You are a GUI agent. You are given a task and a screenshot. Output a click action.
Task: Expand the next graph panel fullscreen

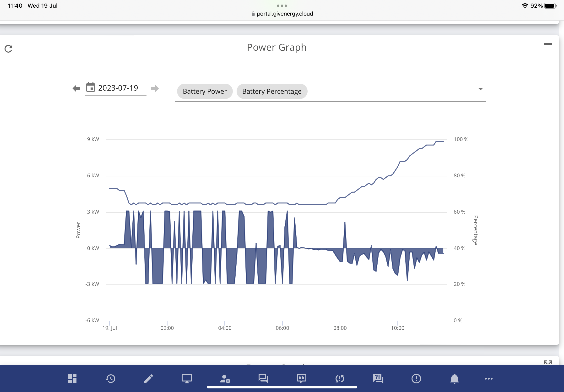click(548, 362)
